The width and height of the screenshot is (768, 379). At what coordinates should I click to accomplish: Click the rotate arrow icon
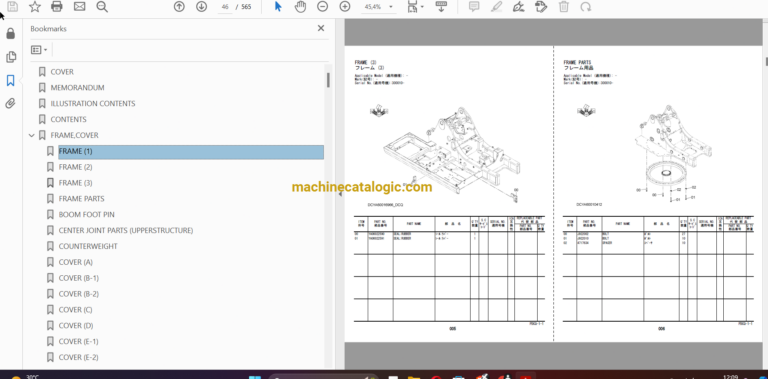click(x=585, y=6)
